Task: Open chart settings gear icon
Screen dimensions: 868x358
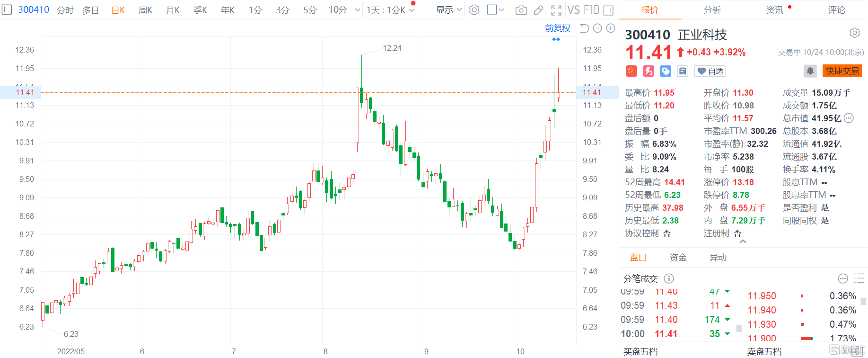Action: coord(474,10)
